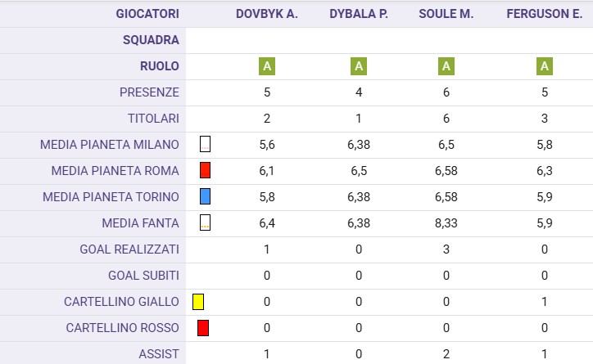Viewport: 593px width, 364px height.
Task: Click the Media Fanta icon
Action: tap(205, 222)
